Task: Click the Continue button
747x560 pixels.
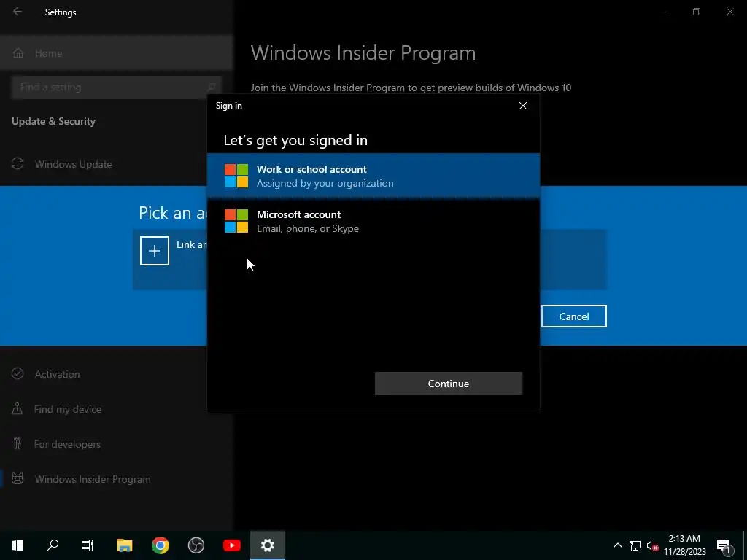Action: [x=449, y=384]
